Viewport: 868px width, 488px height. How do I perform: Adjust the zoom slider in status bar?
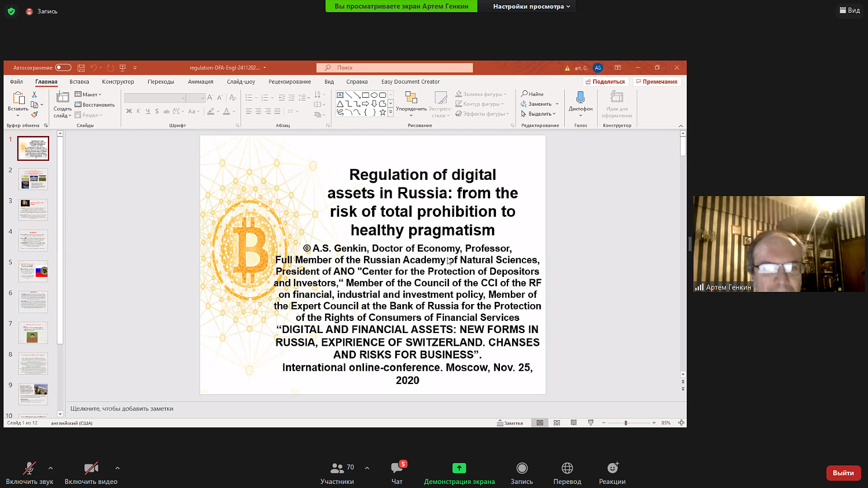click(x=626, y=423)
